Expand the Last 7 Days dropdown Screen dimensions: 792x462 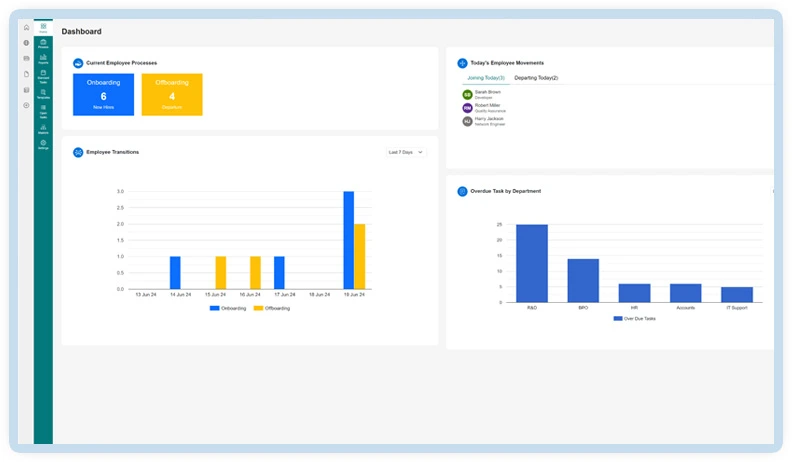[x=406, y=152]
